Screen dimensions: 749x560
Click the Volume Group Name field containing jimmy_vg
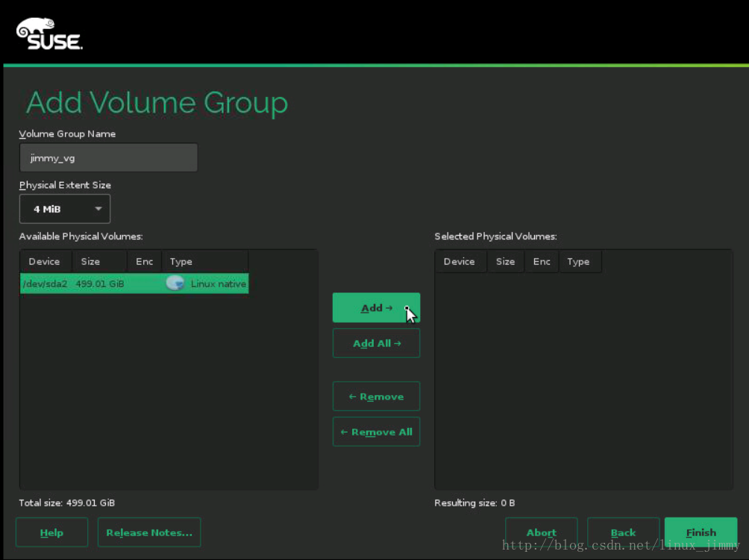click(108, 157)
